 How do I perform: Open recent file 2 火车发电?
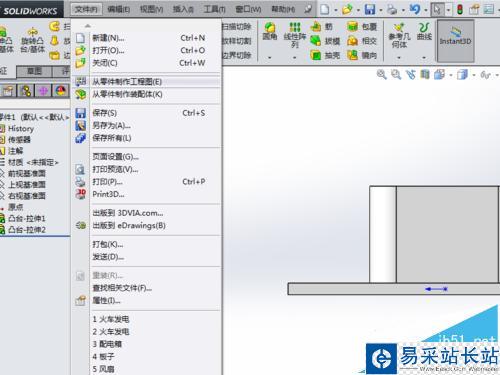click(147, 332)
